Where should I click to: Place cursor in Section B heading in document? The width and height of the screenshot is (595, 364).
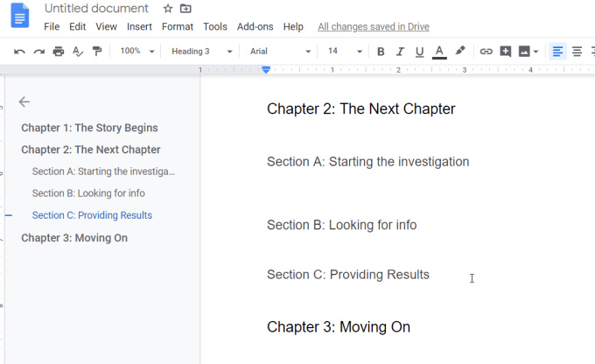coord(341,225)
